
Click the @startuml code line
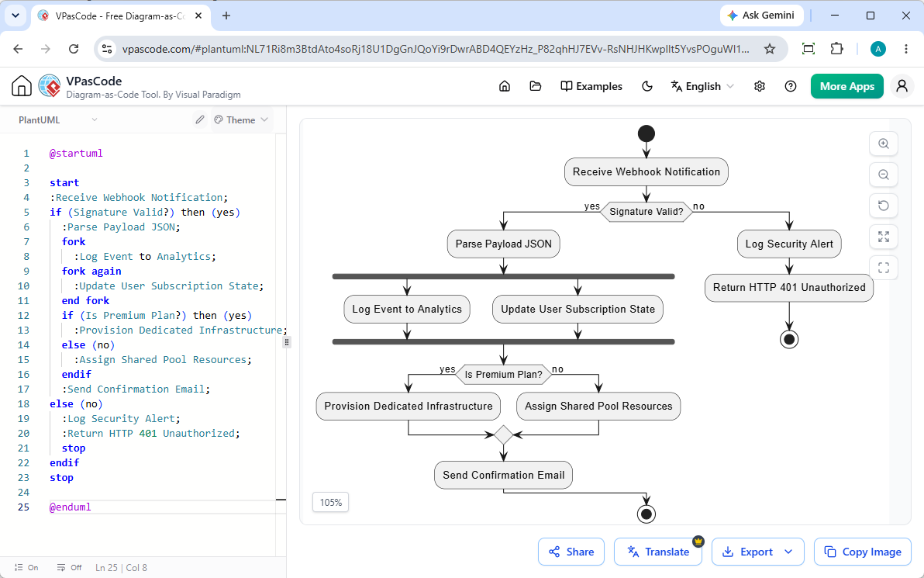click(76, 154)
